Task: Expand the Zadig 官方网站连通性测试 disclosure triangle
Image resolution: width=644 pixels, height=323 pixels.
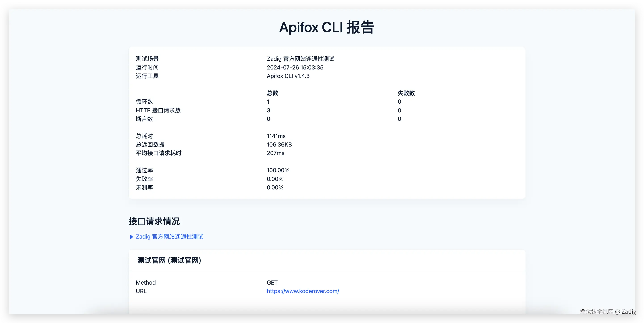Action: tap(131, 237)
